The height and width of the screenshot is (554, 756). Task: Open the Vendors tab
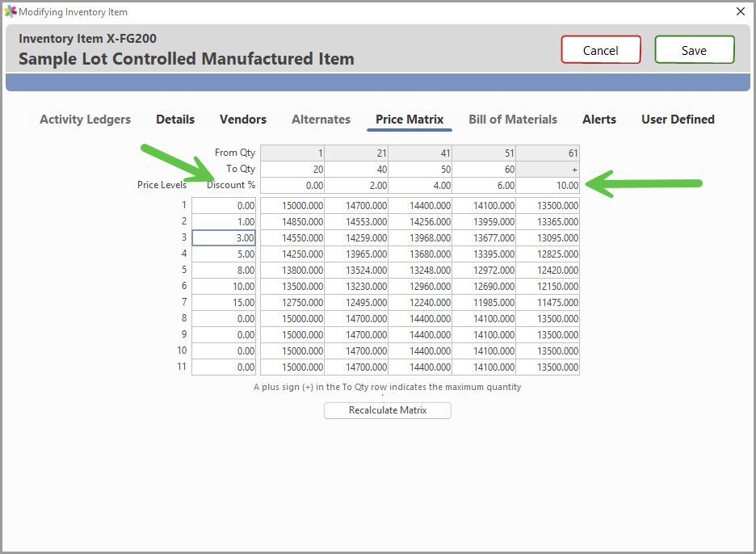[243, 120]
